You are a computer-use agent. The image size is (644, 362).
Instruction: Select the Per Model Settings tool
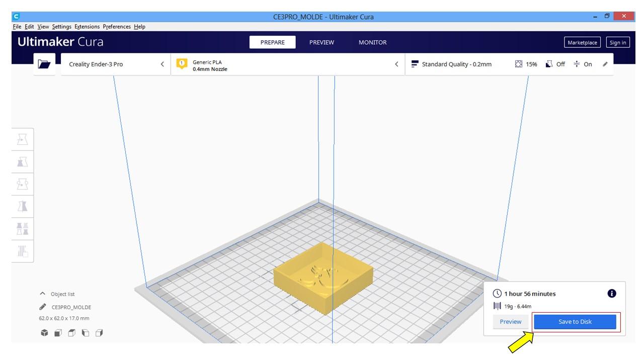23,229
